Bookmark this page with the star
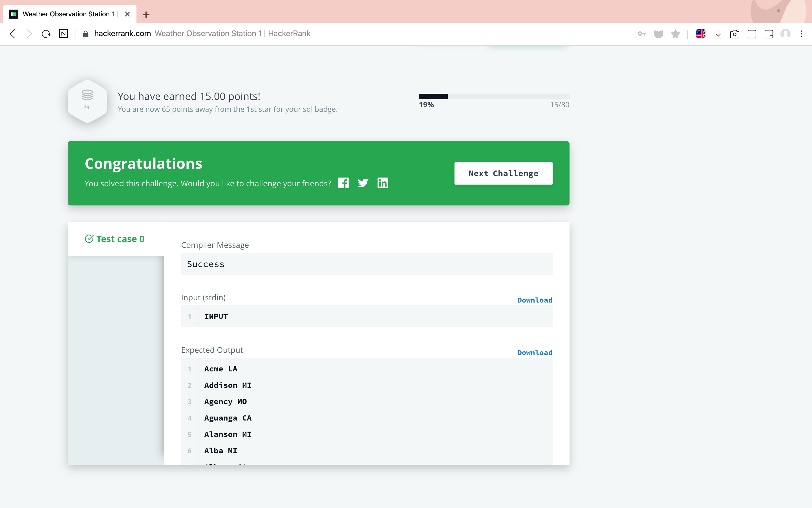Image resolution: width=812 pixels, height=508 pixels. click(x=676, y=34)
